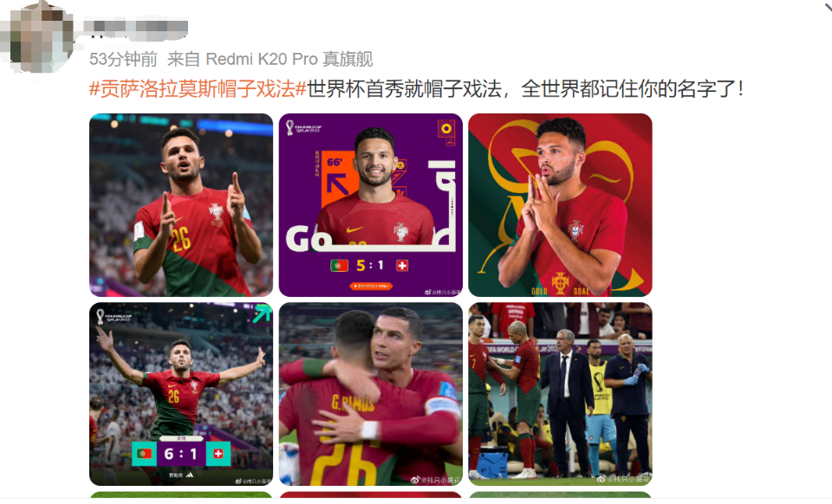Viewport: 832px width, 504px height.
Task: Click the orange play button under 5:1 score
Action: tap(370, 286)
